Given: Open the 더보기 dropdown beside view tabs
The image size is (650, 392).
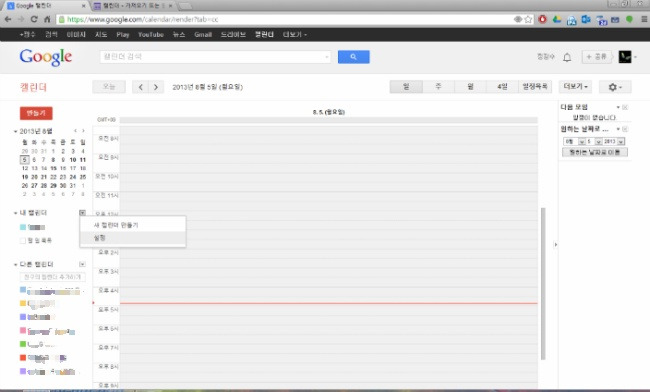Looking at the screenshot, I should (575, 87).
